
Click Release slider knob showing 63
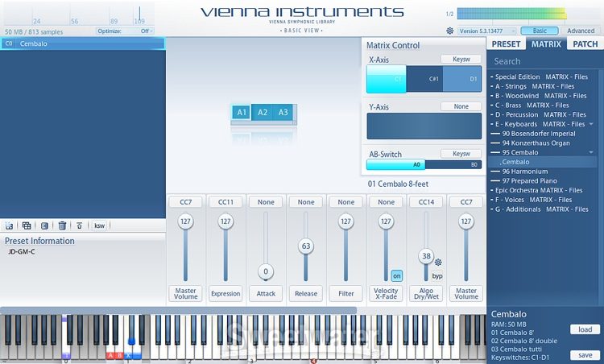pos(306,246)
